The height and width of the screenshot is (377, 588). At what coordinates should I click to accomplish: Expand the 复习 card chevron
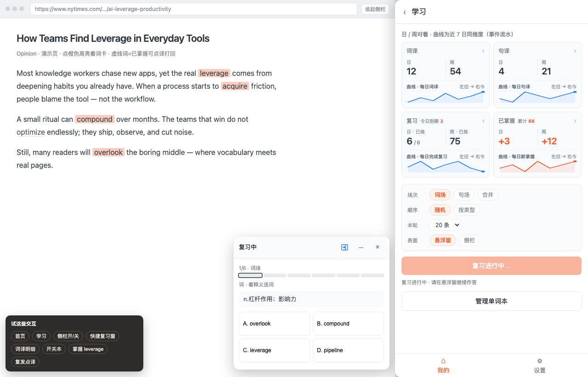[483, 121]
